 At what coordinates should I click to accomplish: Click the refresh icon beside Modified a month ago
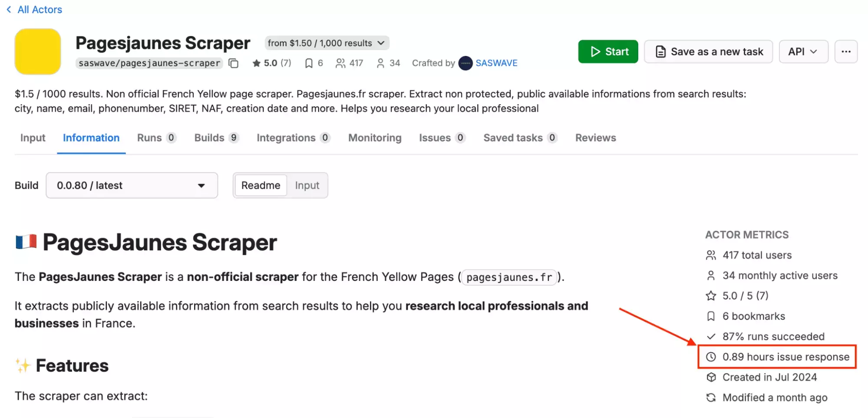click(x=711, y=398)
